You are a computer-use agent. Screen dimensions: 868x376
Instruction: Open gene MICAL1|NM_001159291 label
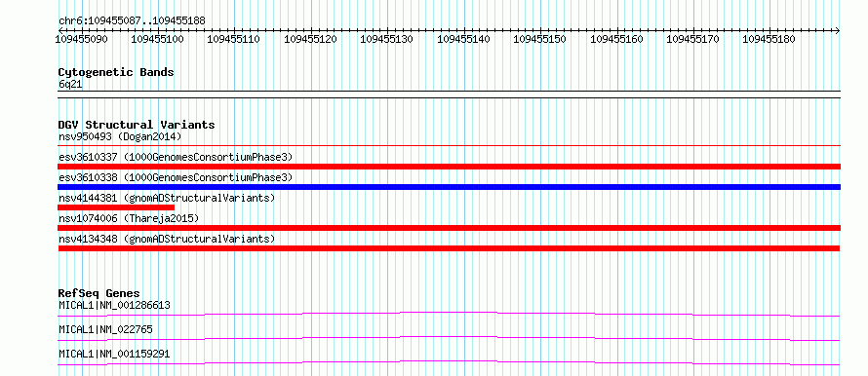(114, 354)
